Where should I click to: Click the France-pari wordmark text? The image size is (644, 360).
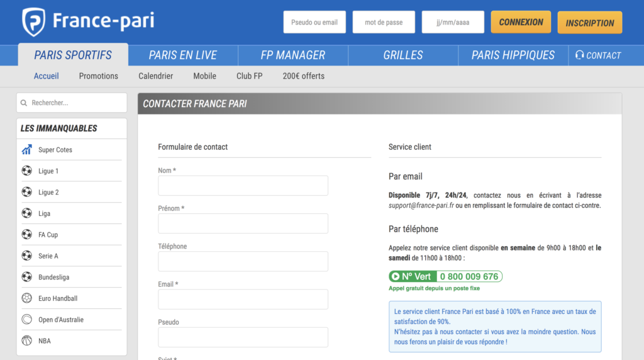click(104, 21)
